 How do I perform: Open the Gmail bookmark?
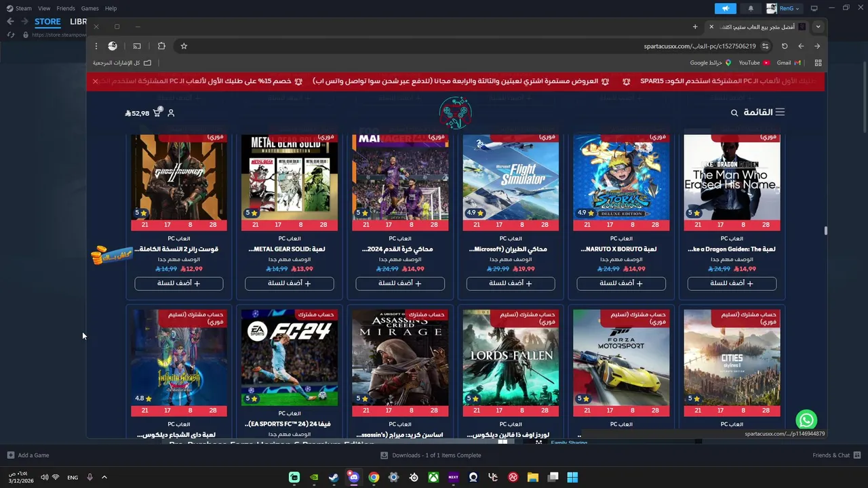tap(789, 63)
